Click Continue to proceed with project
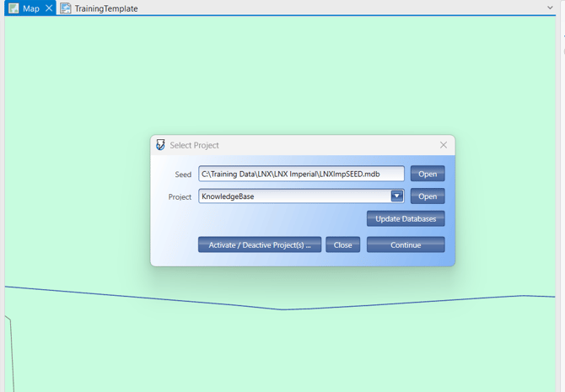 406,245
